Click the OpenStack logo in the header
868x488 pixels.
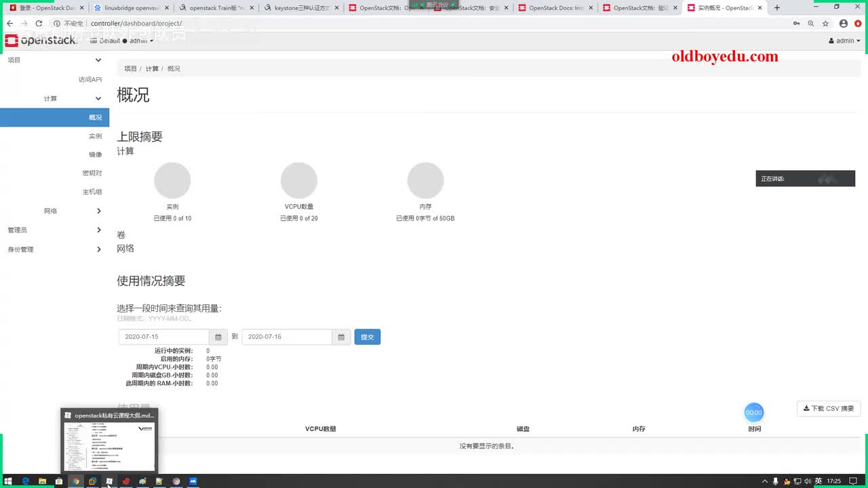(41, 41)
